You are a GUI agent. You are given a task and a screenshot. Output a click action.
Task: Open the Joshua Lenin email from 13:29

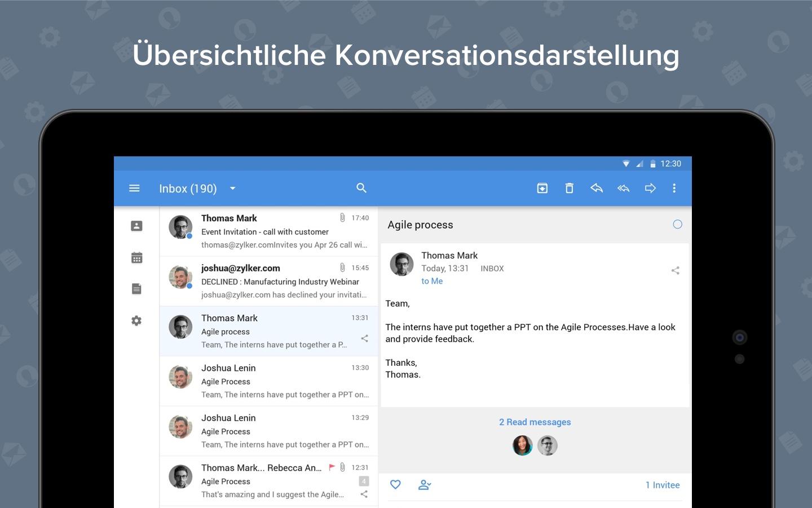(268, 431)
